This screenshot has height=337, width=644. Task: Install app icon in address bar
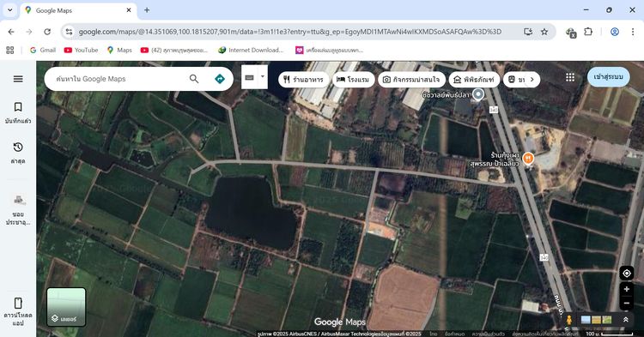point(528,32)
